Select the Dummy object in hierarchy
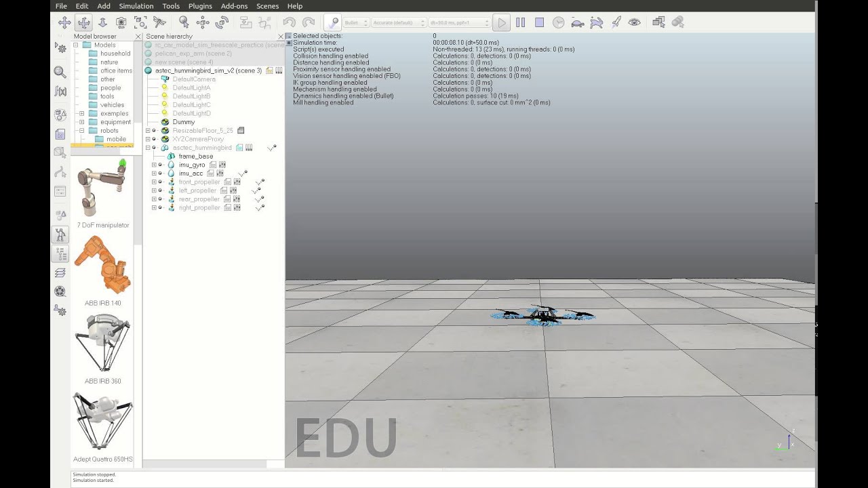 [x=183, y=122]
